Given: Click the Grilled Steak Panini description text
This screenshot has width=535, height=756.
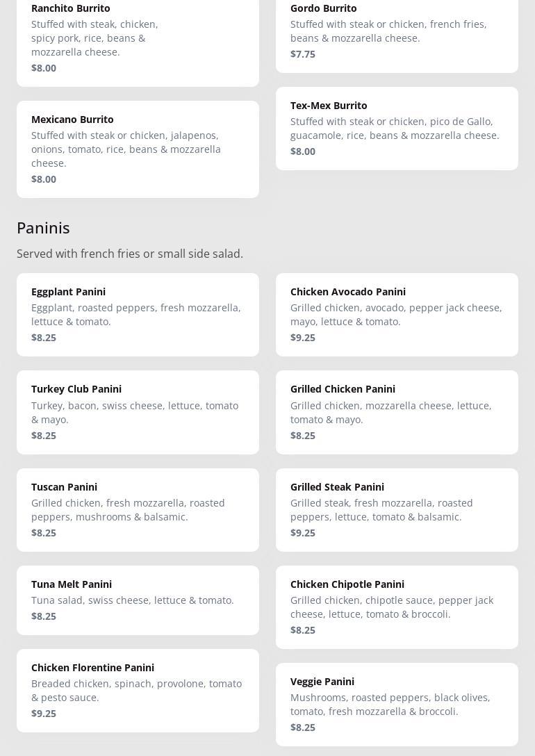Looking at the screenshot, I should click(x=381, y=510).
